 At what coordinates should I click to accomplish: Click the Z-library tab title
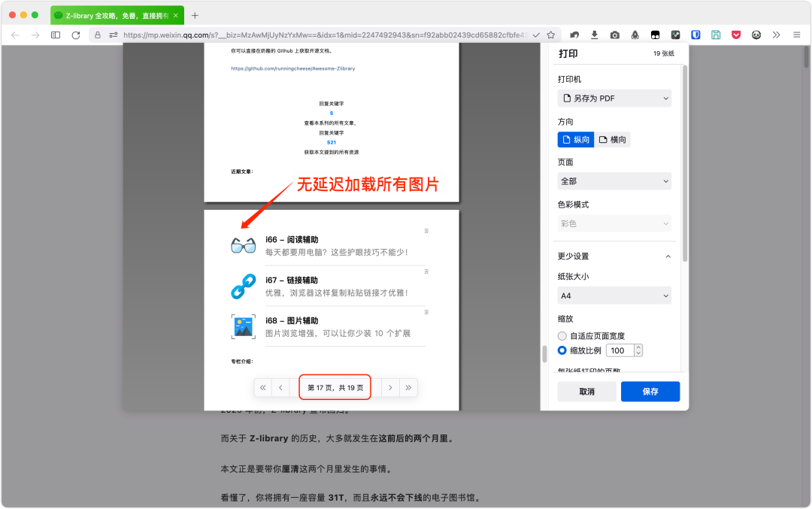[117, 16]
